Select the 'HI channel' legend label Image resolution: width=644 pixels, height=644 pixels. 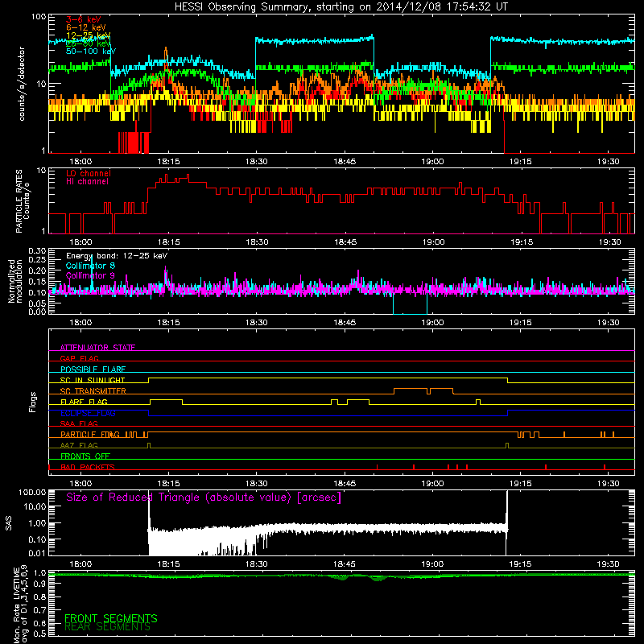pos(87,181)
